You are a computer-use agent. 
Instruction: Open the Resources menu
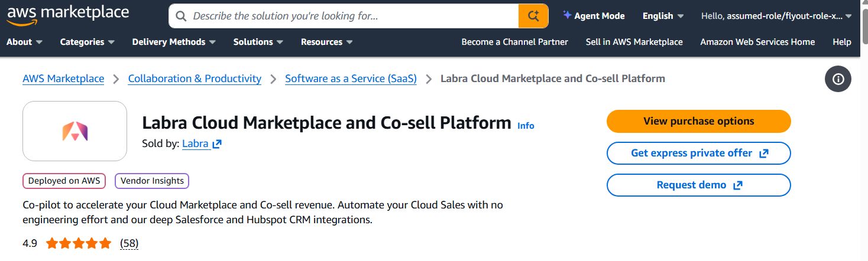pyautogui.click(x=326, y=42)
